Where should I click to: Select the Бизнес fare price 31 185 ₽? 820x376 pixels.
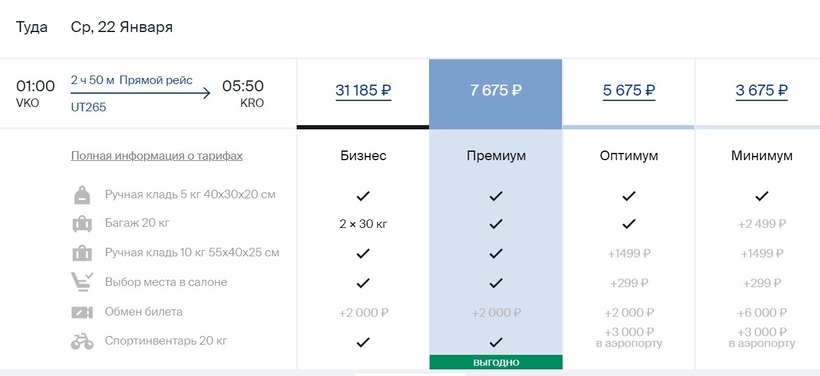(x=363, y=91)
